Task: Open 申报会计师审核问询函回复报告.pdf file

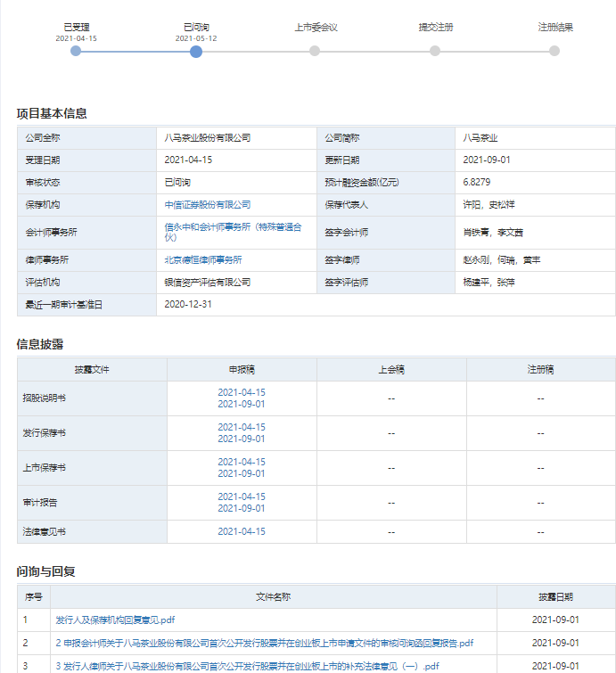Action: pos(265,643)
